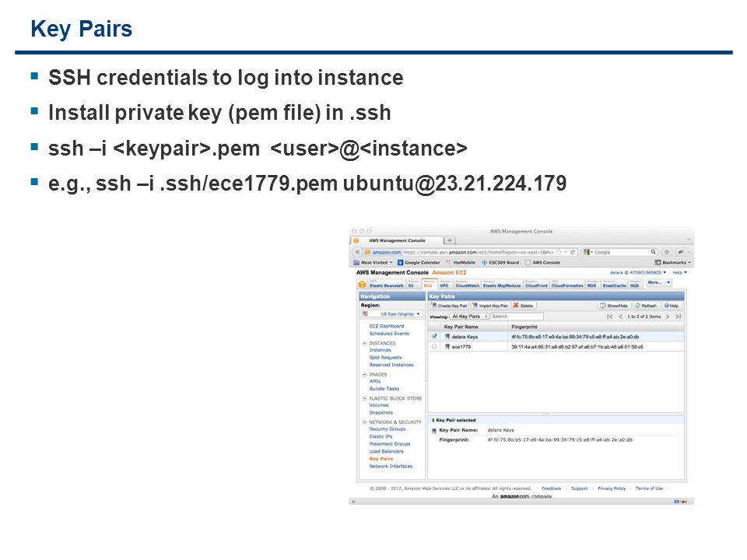Collapse the NETWORK & SECURITY section
Viewport: 747px width, 560px height.
364,422
